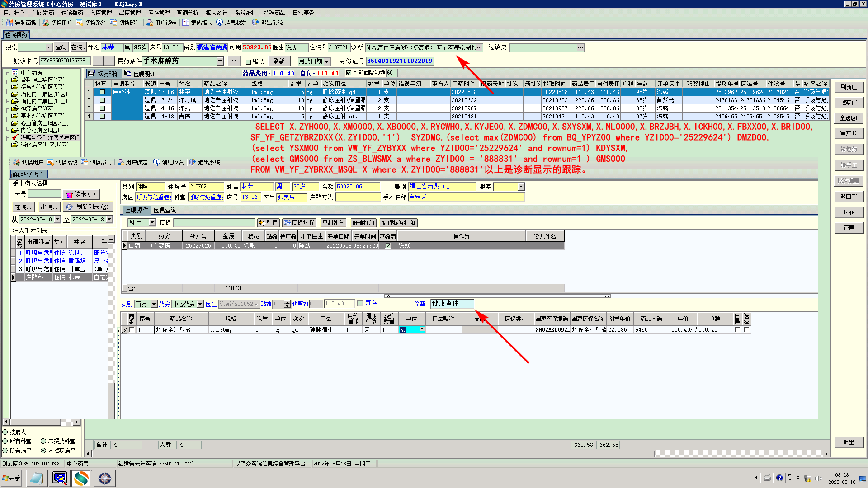Click the 退出系统 icon in top toolbar
The image size is (868, 488).
pyautogui.click(x=256, y=23)
